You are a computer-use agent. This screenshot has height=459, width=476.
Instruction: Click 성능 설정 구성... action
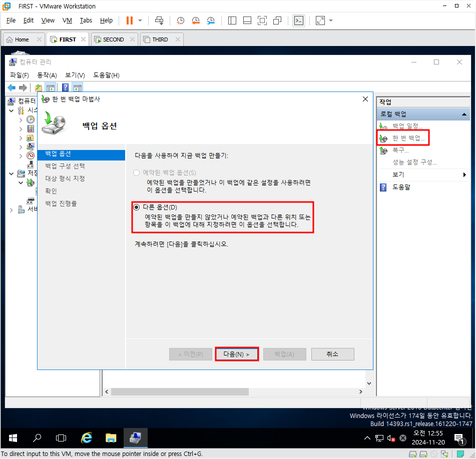(x=414, y=162)
